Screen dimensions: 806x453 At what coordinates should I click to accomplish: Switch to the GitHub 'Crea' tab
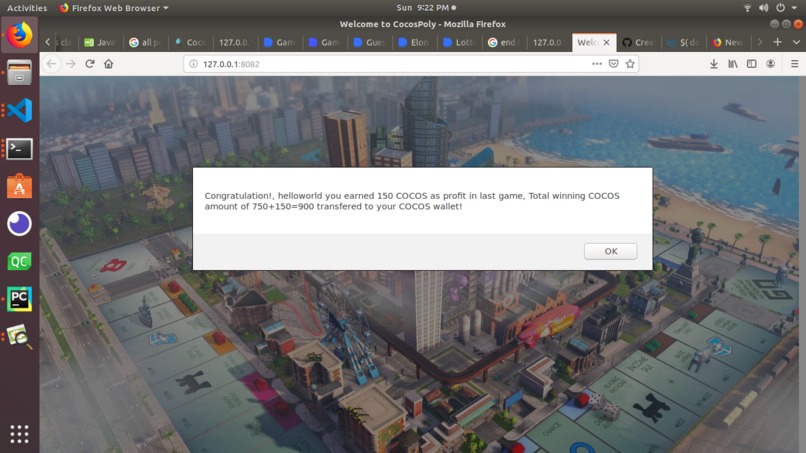(638, 42)
